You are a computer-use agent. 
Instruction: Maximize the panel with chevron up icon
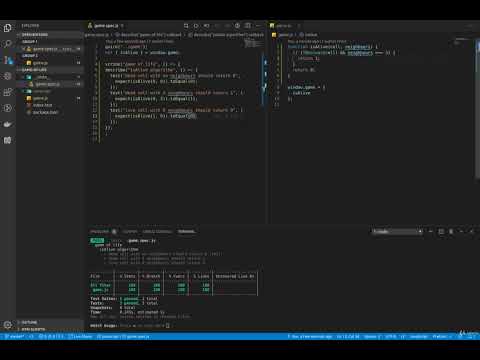pyautogui.click(x=461, y=231)
